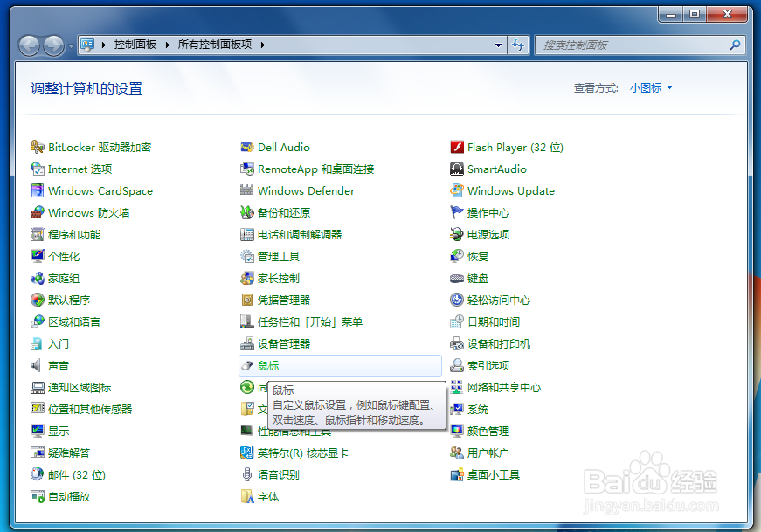761x532 pixels.
Task: Open the 日期和时间 link
Action: coord(494,321)
